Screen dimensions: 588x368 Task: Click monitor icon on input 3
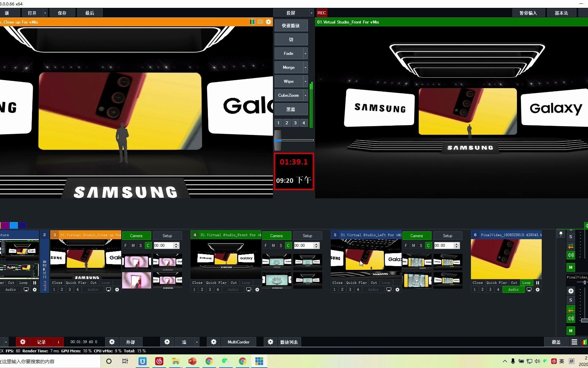click(109, 290)
